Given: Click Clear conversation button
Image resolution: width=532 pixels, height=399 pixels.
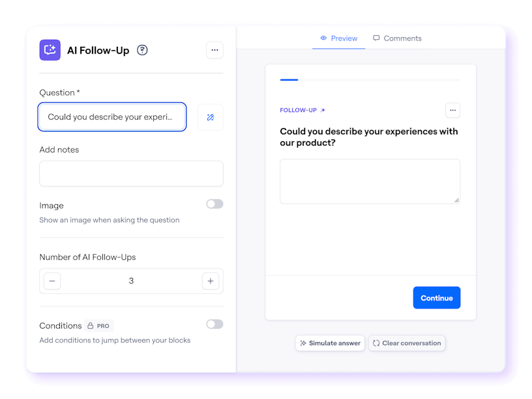Looking at the screenshot, I should (x=407, y=343).
